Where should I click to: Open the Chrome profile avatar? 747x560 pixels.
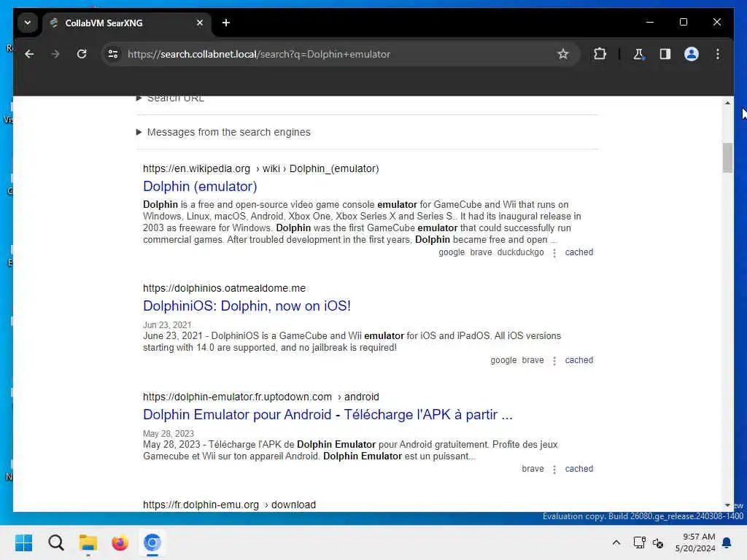[x=692, y=54]
